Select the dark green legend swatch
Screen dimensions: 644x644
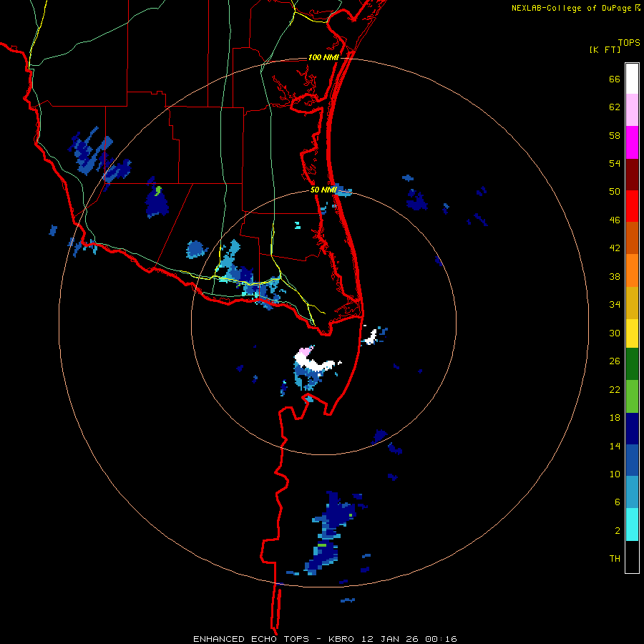[632, 364]
